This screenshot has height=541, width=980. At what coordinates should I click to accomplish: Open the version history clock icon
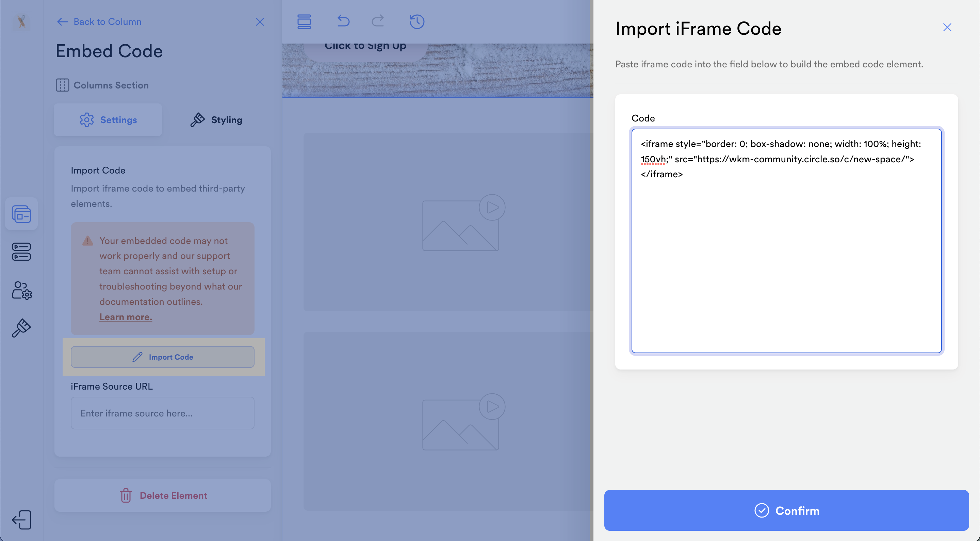(x=416, y=22)
